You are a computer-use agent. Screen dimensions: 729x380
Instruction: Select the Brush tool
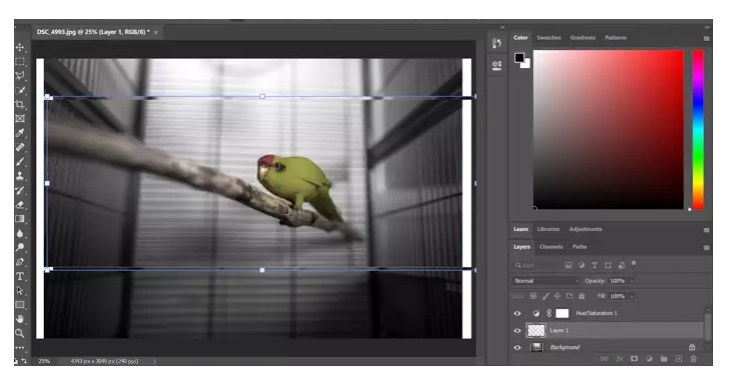[x=20, y=162]
